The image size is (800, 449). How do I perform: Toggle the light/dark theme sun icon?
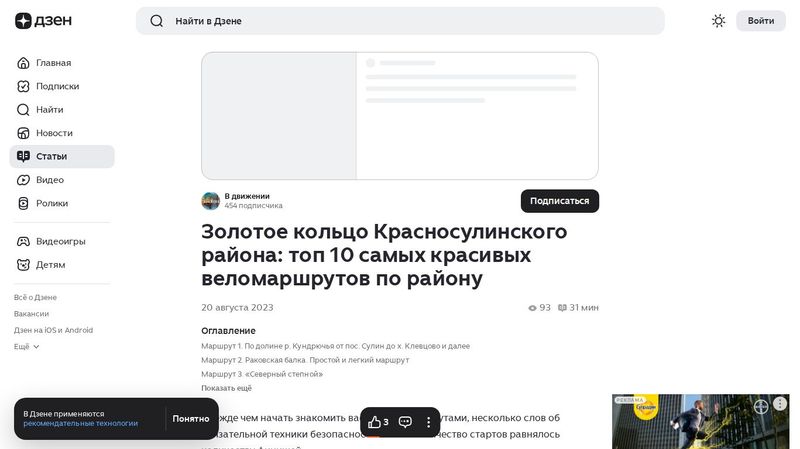coord(718,21)
